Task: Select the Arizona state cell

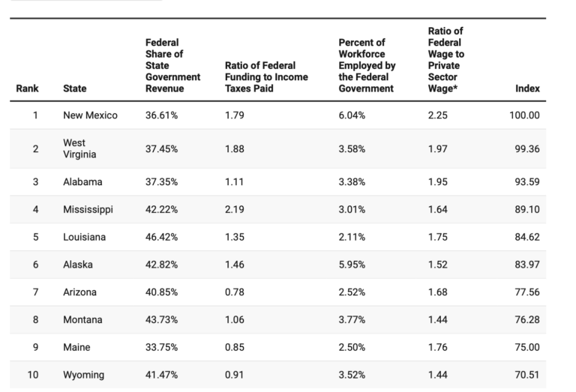Action: (x=79, y=292)
